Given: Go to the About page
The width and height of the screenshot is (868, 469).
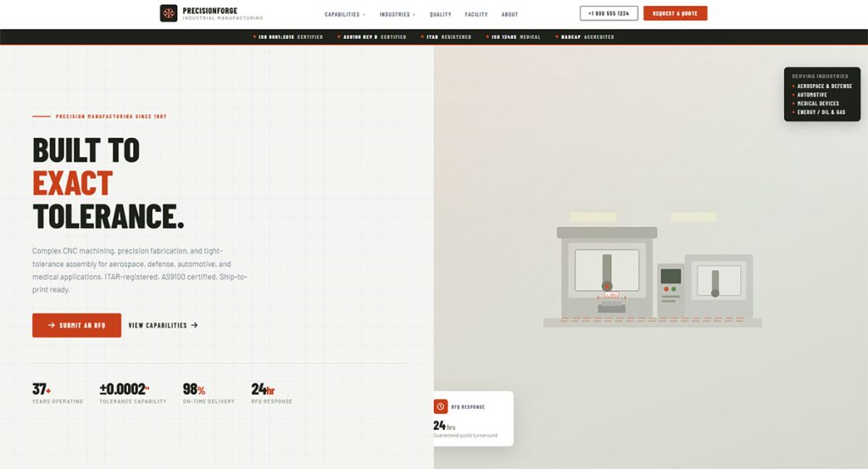Looking at the screenshot, I should click(509, 14).
